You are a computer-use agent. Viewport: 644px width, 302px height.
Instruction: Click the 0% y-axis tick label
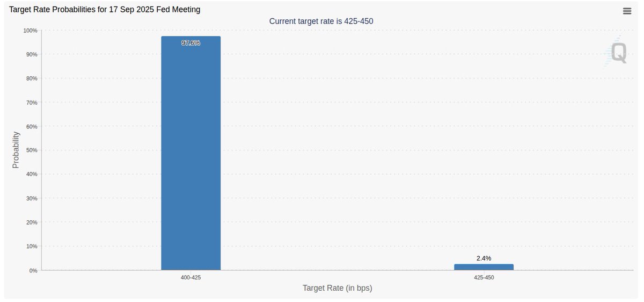[34, 270]
